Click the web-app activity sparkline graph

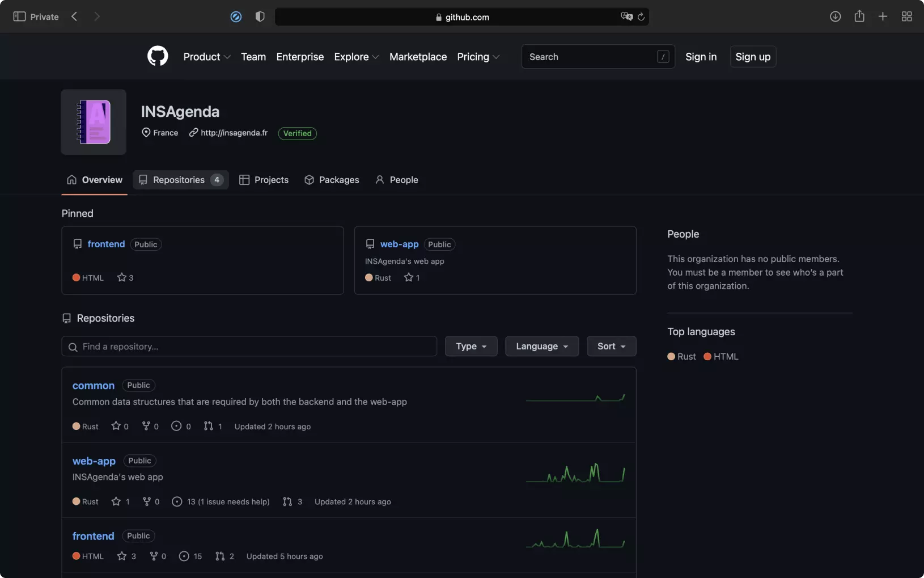pyautogui.click(x=575, y=473)
